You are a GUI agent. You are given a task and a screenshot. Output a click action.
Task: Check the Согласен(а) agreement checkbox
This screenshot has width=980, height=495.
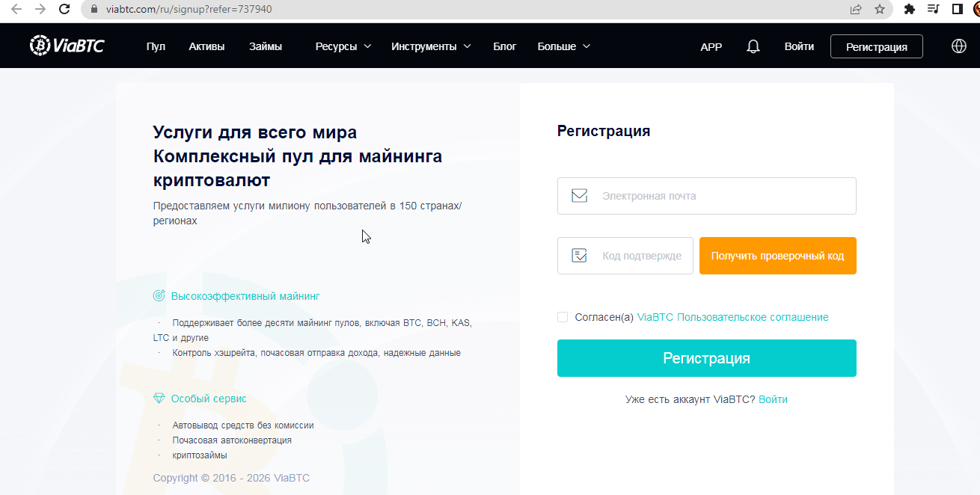click(563, 317)
